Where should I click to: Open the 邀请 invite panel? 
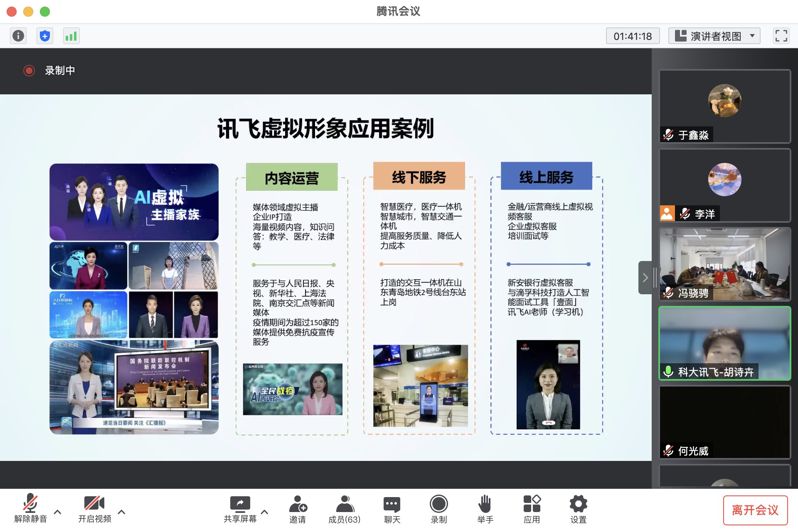(x=298, y=509)
